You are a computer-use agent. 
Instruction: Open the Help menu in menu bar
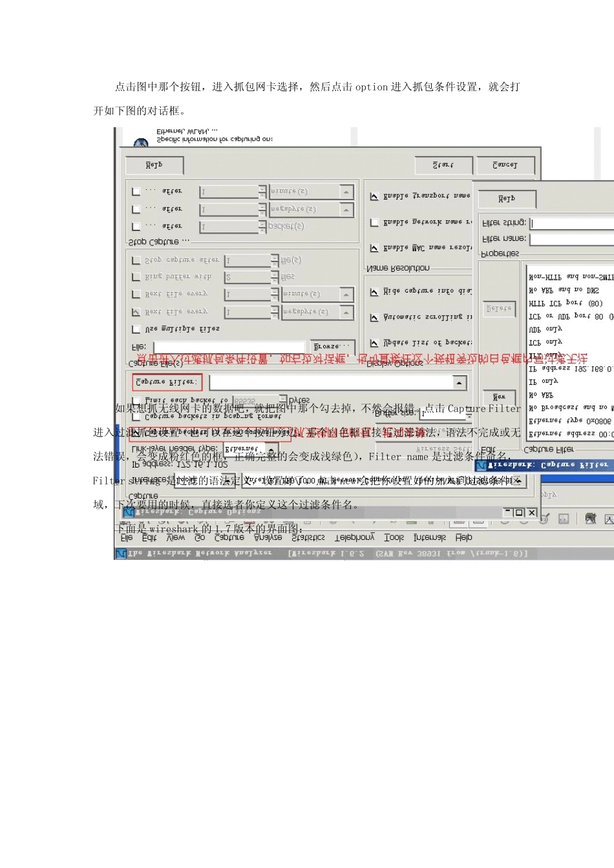point(464,538)
